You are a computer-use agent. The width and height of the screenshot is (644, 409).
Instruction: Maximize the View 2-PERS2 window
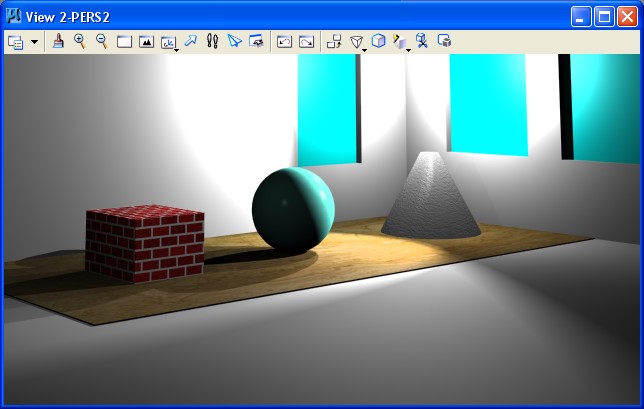click(604, 16)
